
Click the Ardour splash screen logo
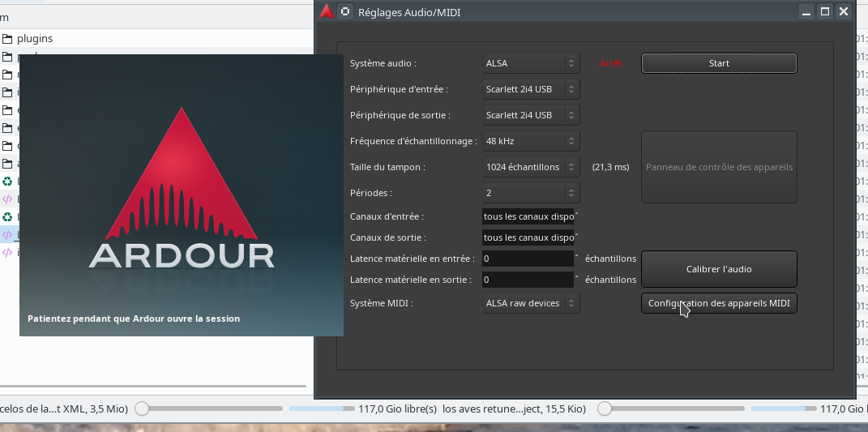click(x=182, y=188)
